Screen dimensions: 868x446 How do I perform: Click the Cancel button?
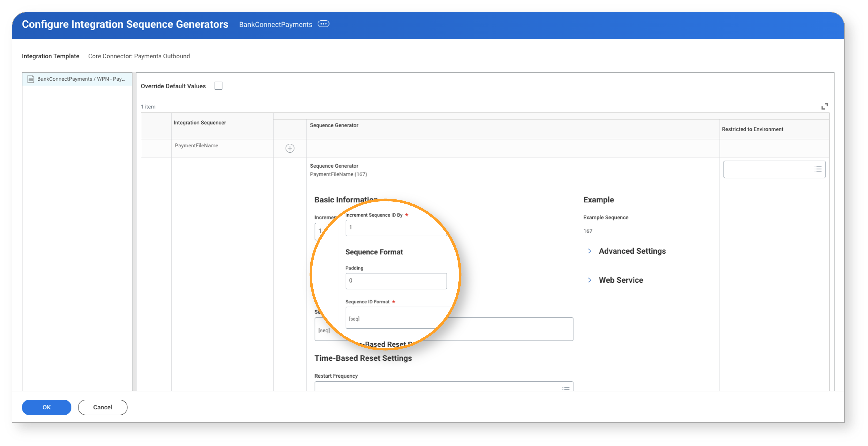(103, 407)
